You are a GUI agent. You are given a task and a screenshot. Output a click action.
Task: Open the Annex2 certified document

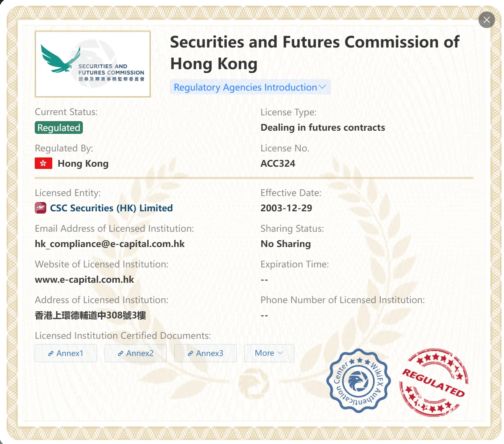pos(135,353)
